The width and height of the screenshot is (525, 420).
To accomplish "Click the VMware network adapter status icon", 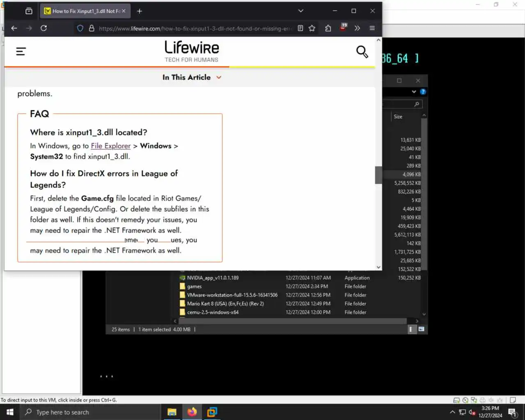I will 474,400.
